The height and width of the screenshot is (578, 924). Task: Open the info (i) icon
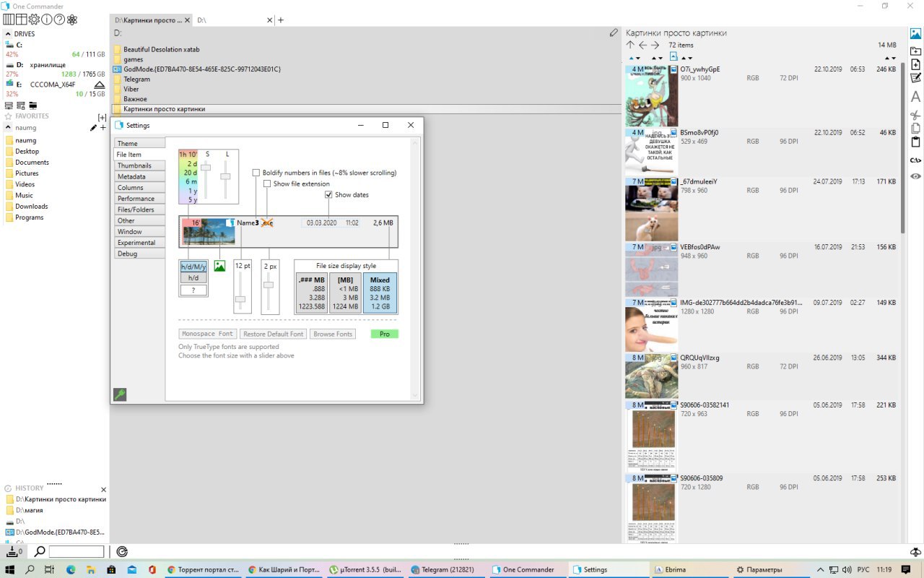(46, 20)
